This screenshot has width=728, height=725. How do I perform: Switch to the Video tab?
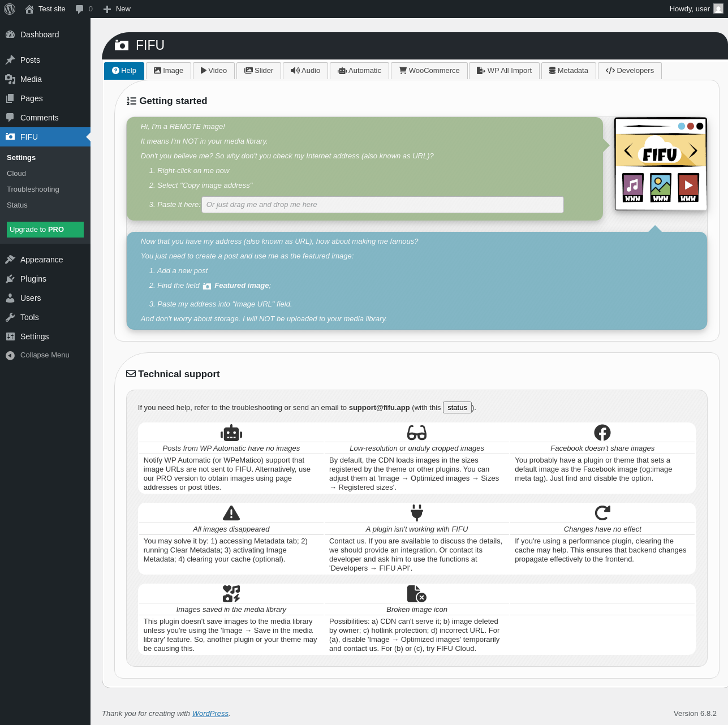pyautogui.click(x=214, y=71)
